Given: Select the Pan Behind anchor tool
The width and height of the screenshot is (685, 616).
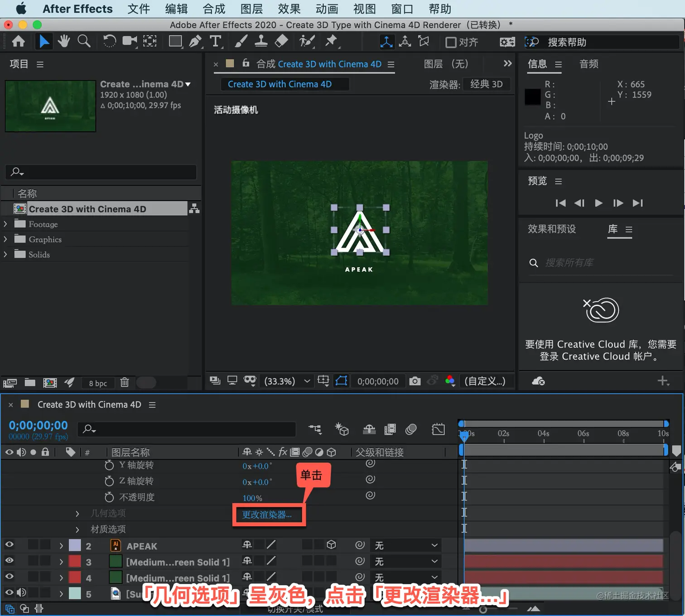Looking at the screenshot, I should click(x=150, y=42).
